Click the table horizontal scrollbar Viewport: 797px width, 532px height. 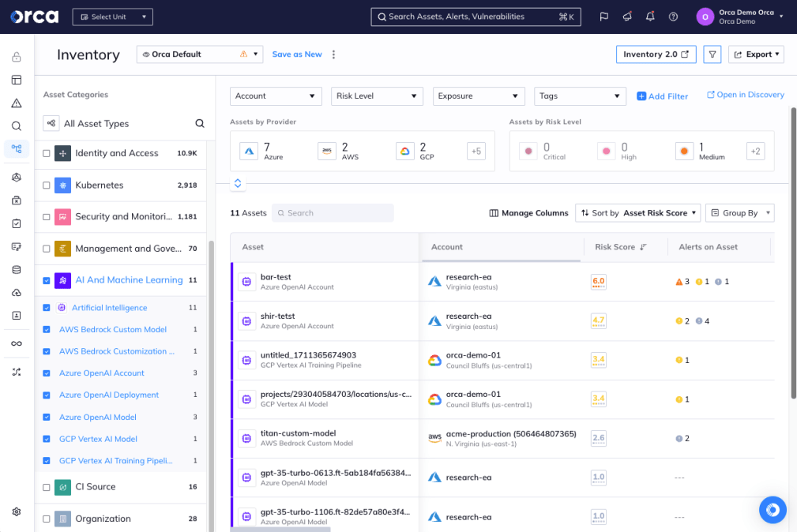tap(280, 529)
